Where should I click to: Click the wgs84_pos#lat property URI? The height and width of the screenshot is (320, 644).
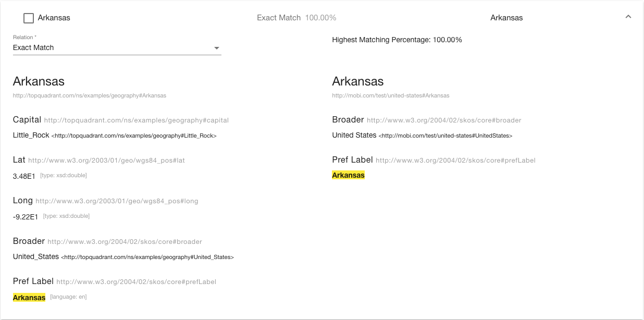click(x=106, y=161)
